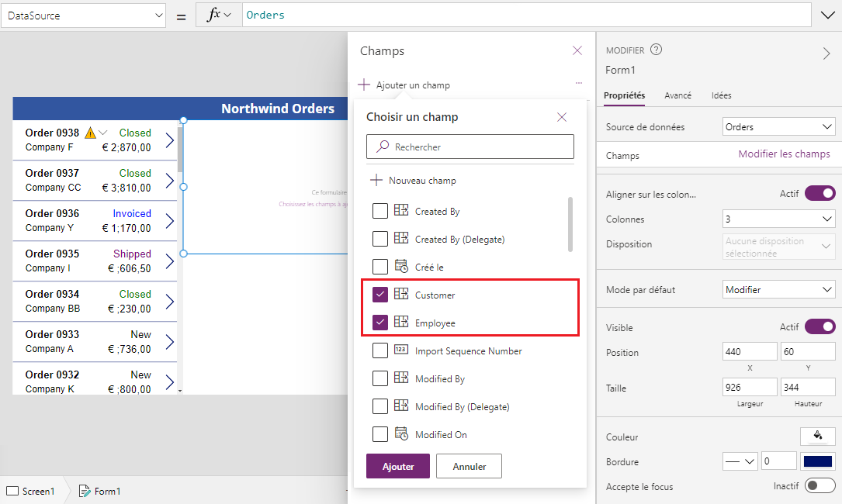Viewport: 842px width, 504px height.
Task: Uncheck the Customer field checkbox
Action: [380, 294]
